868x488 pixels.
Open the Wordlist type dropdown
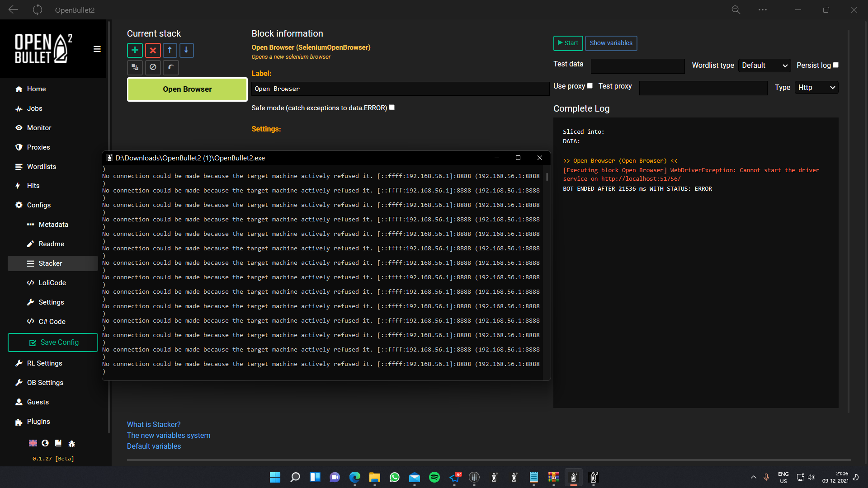(x=764, y=65)
